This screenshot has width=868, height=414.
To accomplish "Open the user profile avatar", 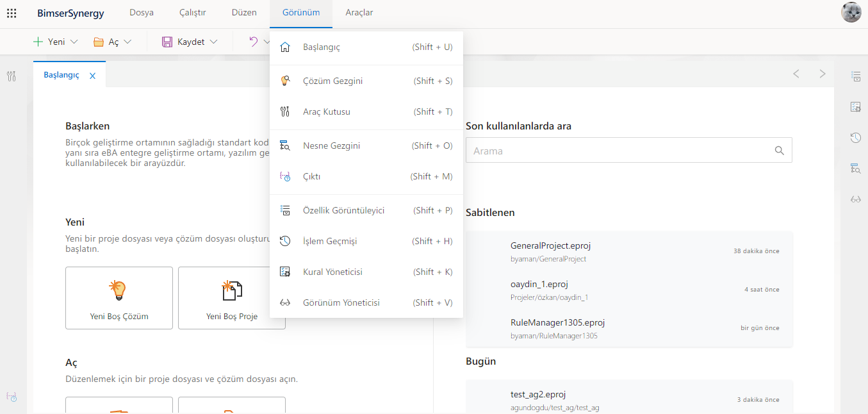I will pos(851,13).
